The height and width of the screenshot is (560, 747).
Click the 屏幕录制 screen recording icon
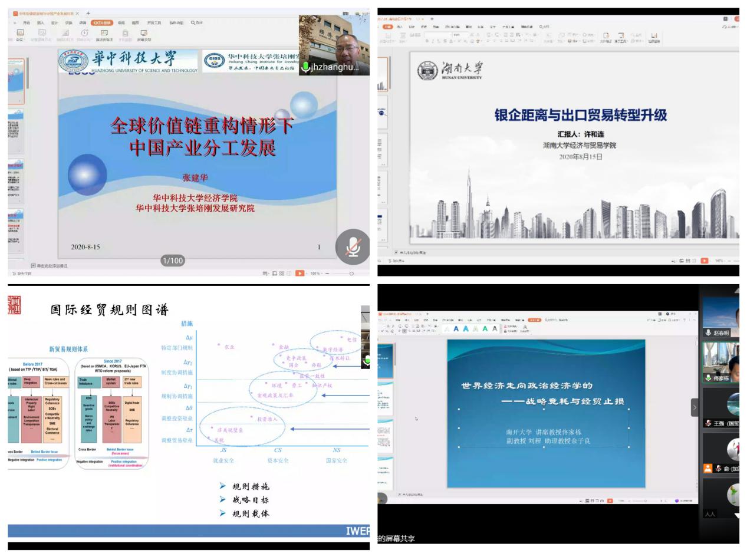[x=144, y=35]
